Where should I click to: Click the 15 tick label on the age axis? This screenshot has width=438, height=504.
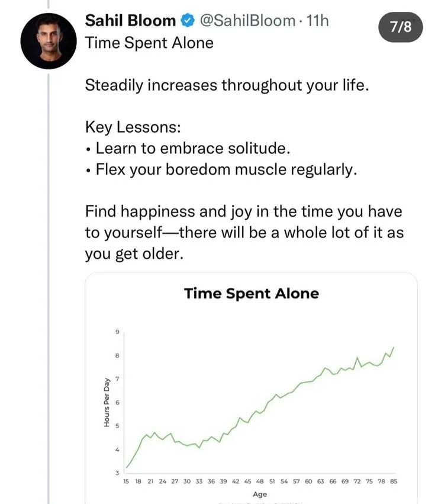click(126, 481)
